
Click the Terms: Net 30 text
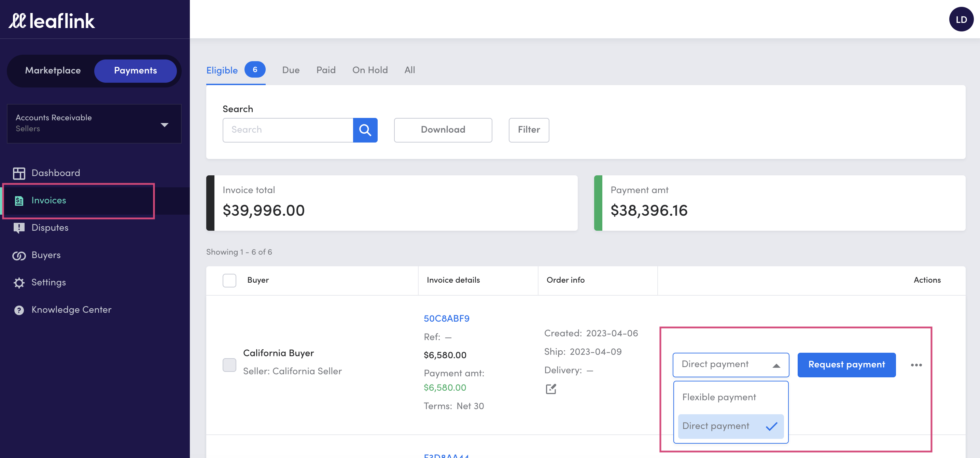pyautogui.click(x=453, y=406)
